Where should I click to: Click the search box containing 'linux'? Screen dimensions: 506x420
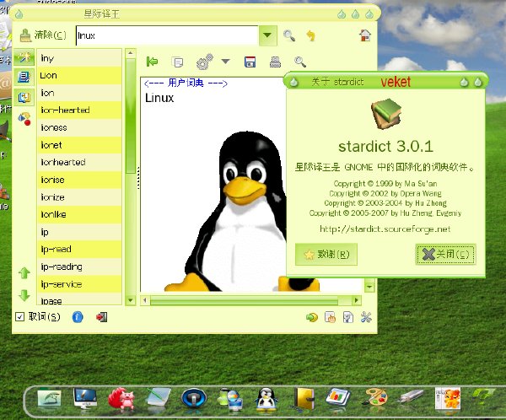click(167, 35)
